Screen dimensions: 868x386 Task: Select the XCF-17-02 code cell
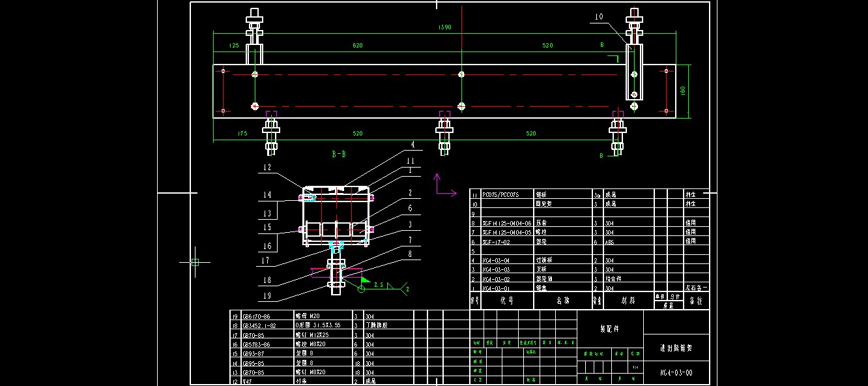coord(495,241)
